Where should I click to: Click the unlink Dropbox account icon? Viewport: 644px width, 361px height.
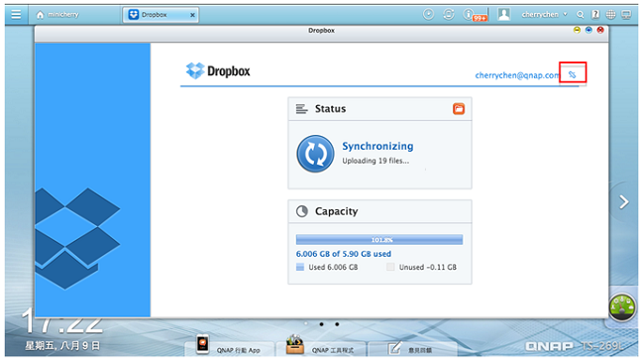572,74
